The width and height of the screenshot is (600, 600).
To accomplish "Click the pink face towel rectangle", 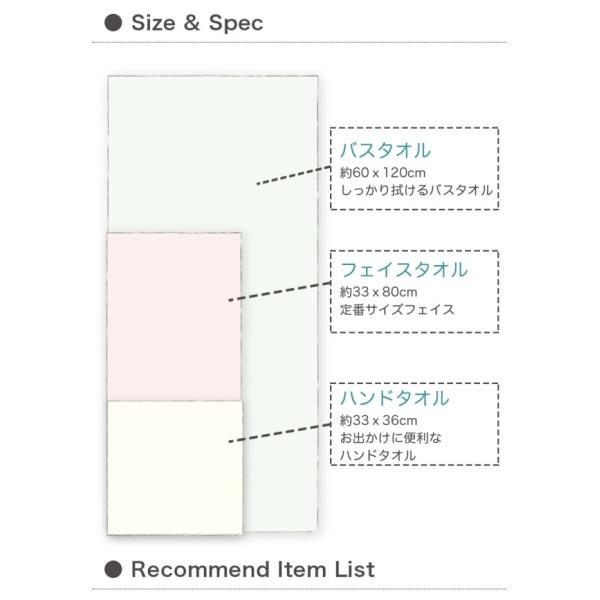I will click(x=174, y=317).
